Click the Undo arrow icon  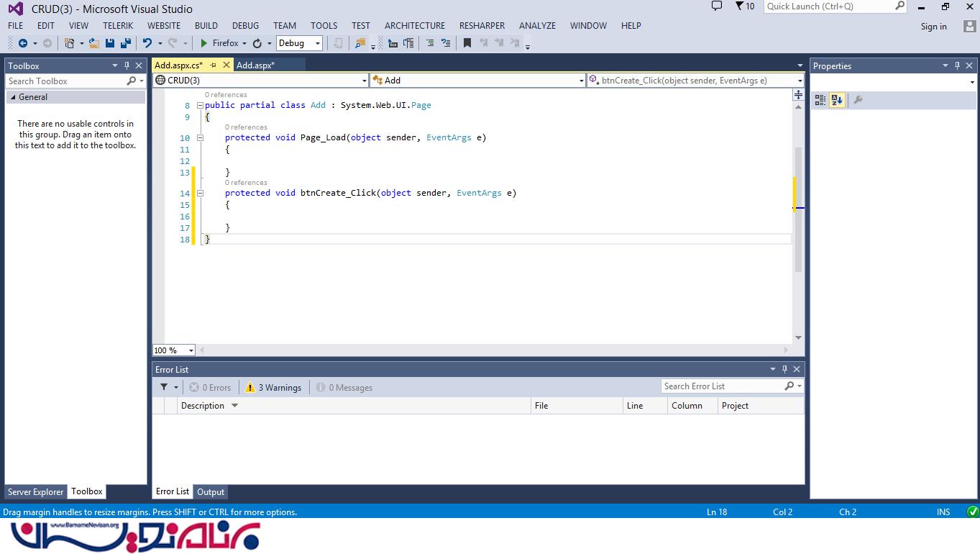click(147, 43)
